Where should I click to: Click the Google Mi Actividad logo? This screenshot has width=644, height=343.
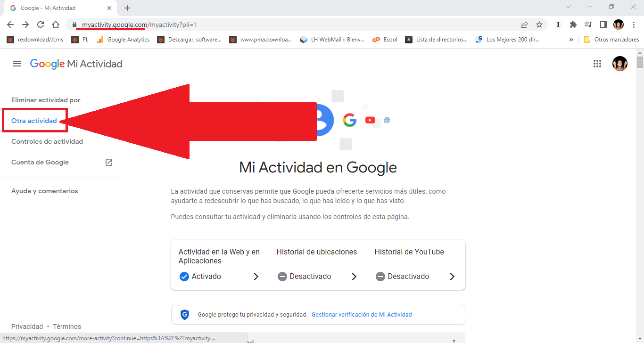(76, 64)
